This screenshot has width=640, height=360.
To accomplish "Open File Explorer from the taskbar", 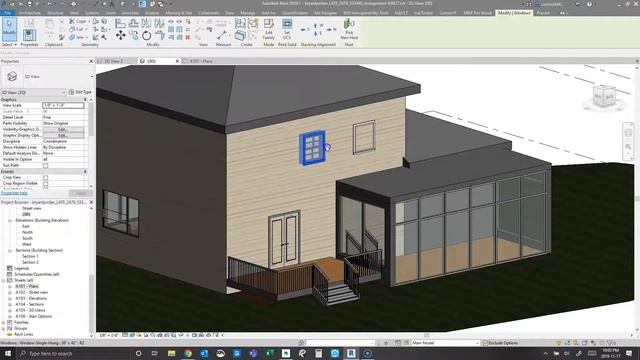I will click(171, 353).
